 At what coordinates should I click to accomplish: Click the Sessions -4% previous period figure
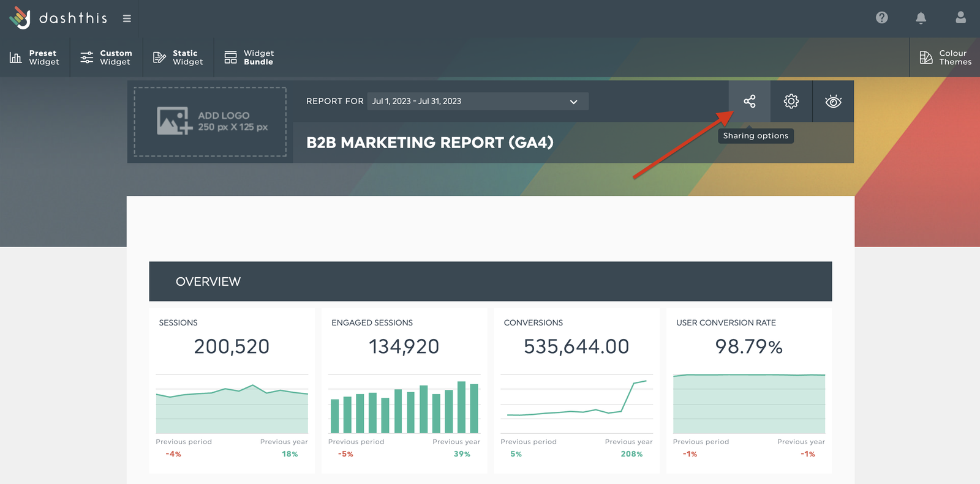click(173, 454)
